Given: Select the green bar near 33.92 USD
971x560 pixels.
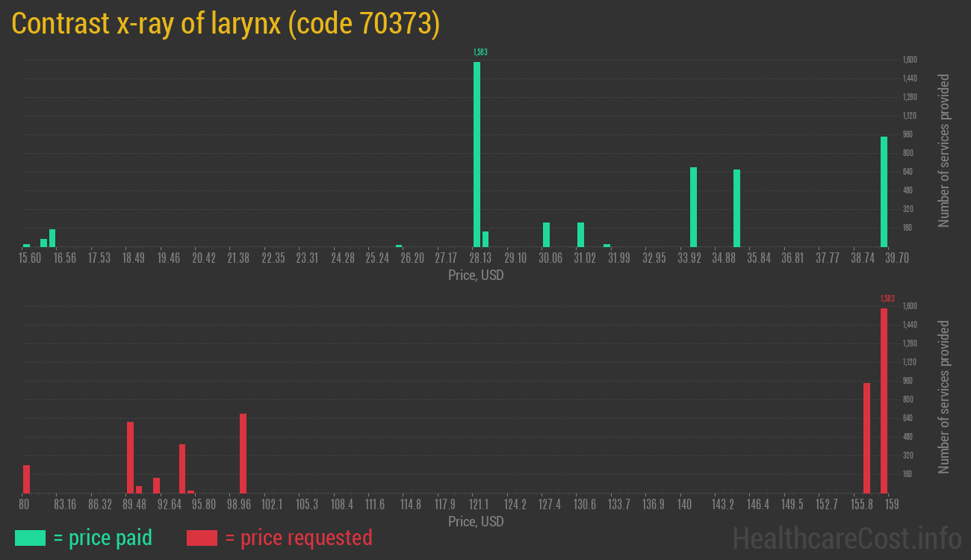Looking at the screenshot, I should (693, 207).
